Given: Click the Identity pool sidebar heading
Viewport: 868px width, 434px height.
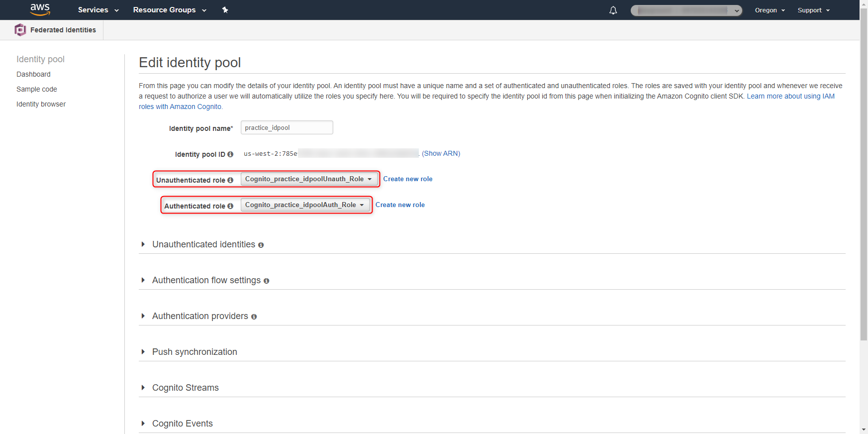Looking at the screenshot, I should click(40, 59).
